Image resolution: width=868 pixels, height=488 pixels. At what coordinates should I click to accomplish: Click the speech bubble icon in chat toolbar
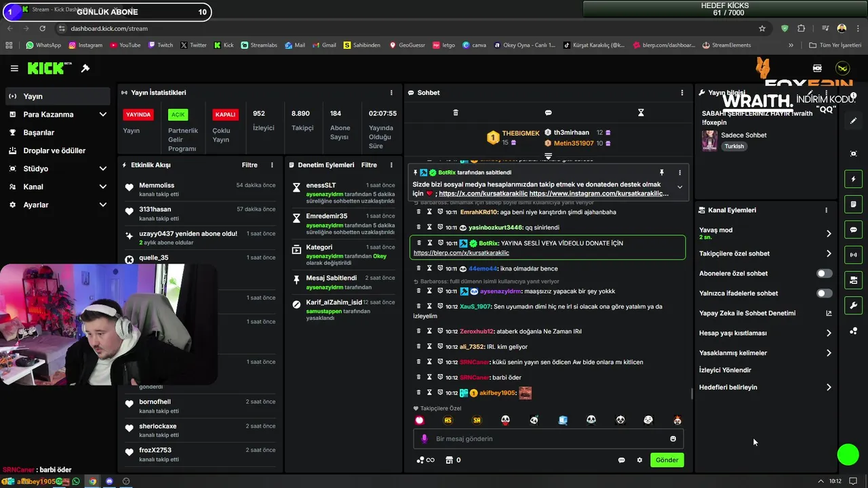tap(549, 113)
